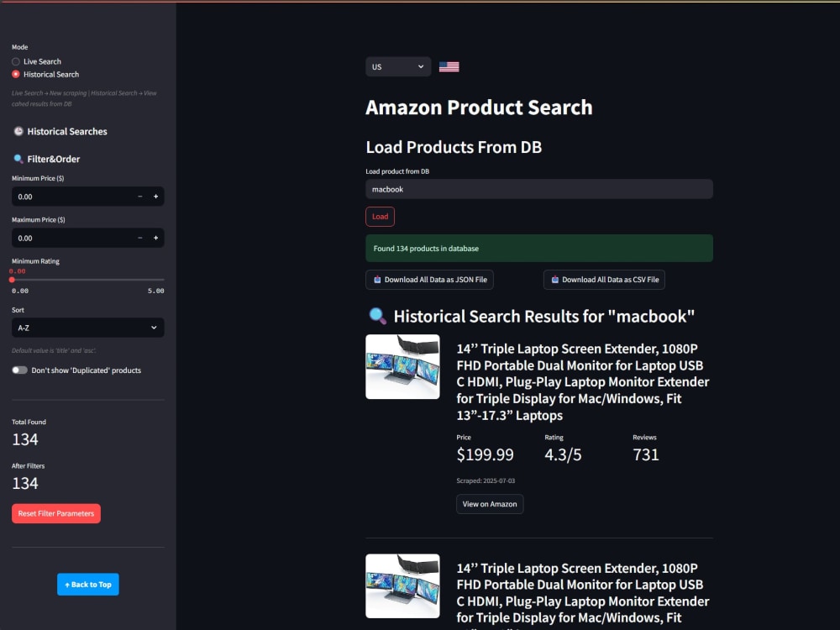Increase Maximum Price with the plus icon
This screenshot has width=840, height=630.
pyautogui.click(x=156, y=238)
